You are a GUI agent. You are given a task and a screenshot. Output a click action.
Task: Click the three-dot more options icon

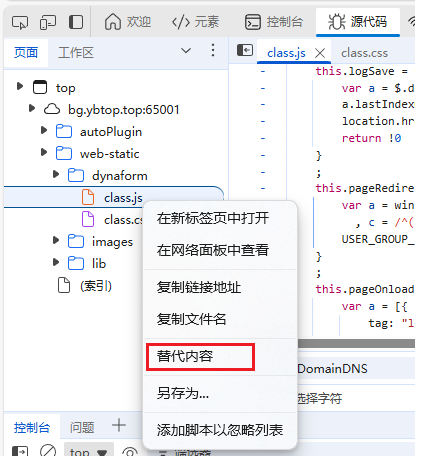213,50
